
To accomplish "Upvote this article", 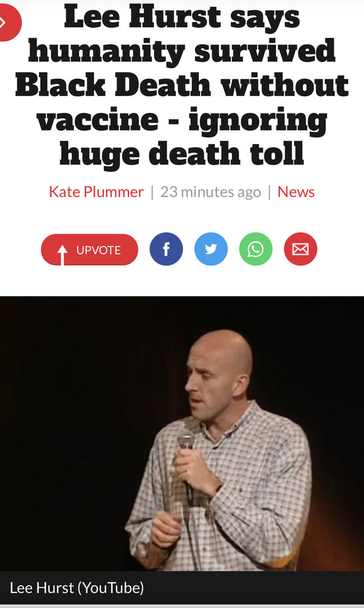I will [90, 250].
